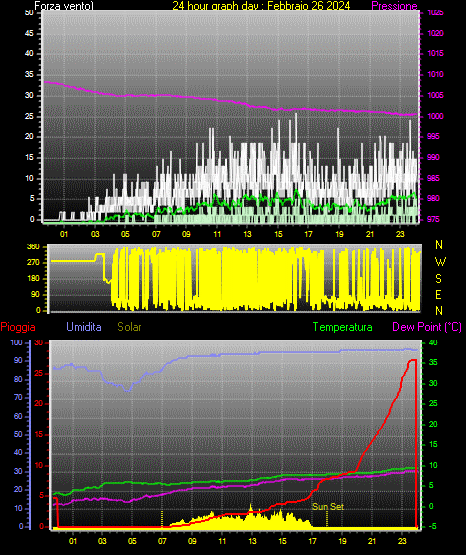
Task: Click hour label 23 on the wind chart
Action: click(x=400, y=234)
